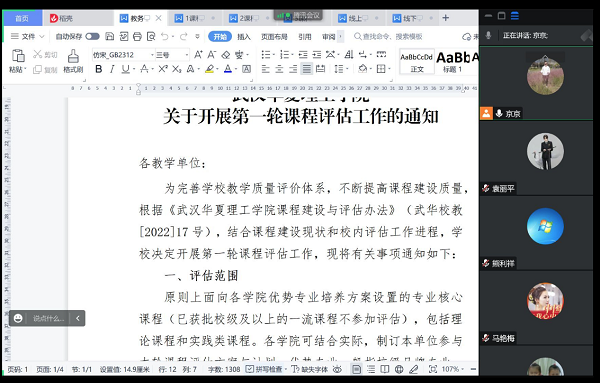Click the Cut scissors icon
This screenshot has height=383, width=600.
click(38, 54)
